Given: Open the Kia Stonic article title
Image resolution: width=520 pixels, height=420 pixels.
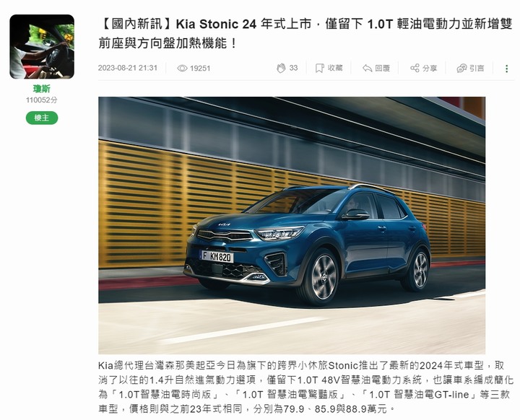Looking at the screenshot, I should pos(305,33).
